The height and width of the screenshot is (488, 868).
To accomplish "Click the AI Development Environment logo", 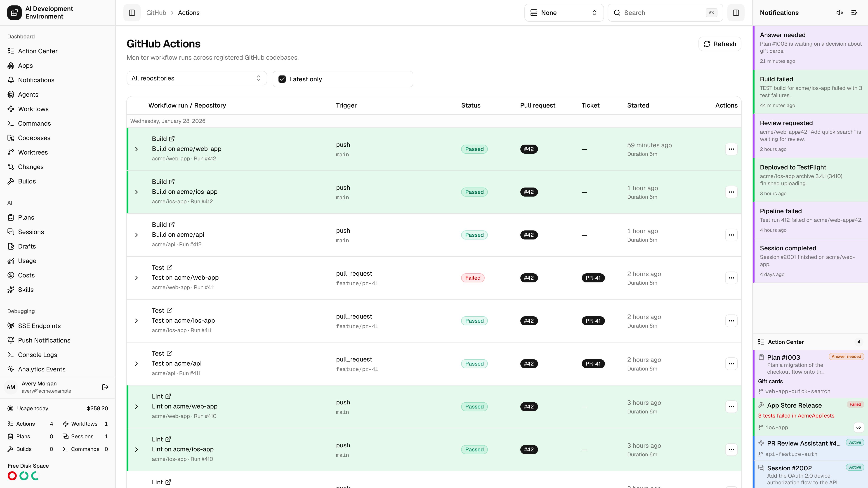I will (14, 13).
